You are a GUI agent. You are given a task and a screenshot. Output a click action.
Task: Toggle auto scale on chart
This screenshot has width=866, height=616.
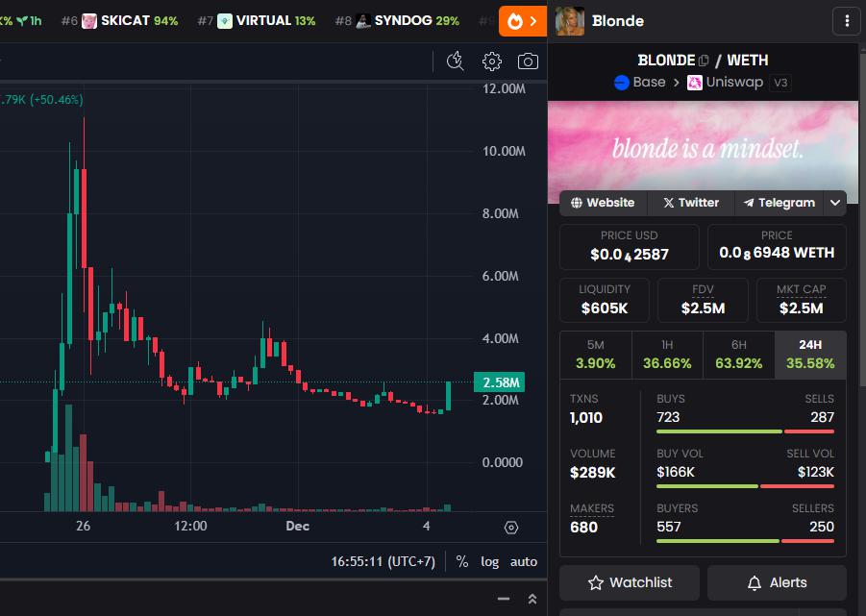pos(524,562)
